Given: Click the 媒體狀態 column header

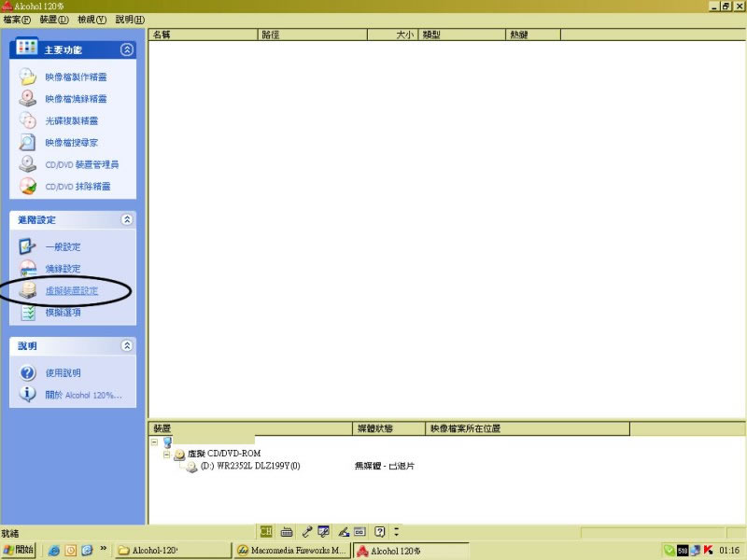Looking at the screenshot, I should (388, 428).
